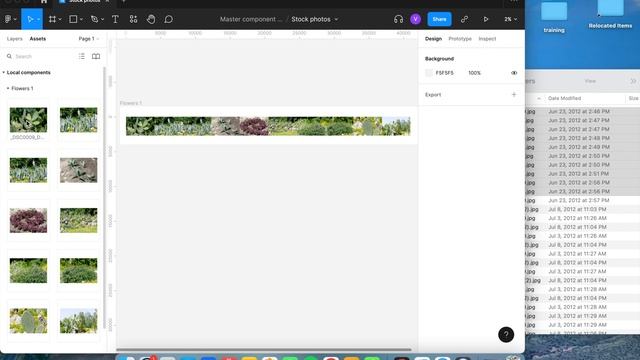Click the Share button

(x=439, y=19)
